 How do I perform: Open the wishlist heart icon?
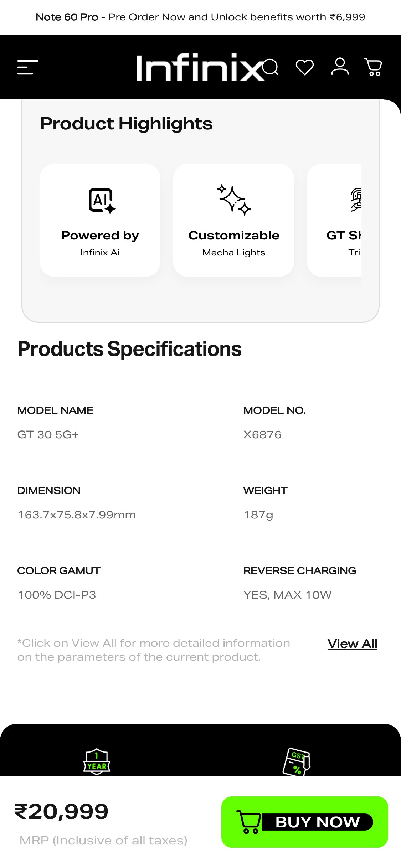coord(305,68)
